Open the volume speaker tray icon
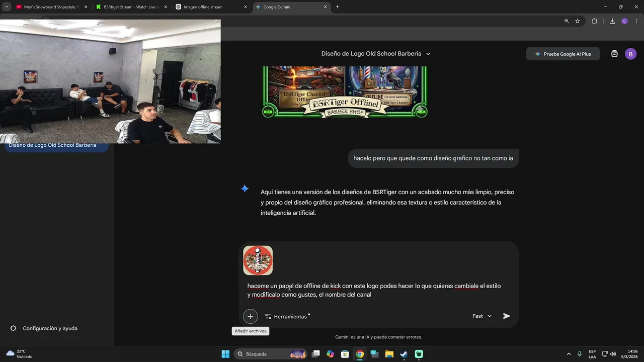644x362 pixels. point(613,354)
